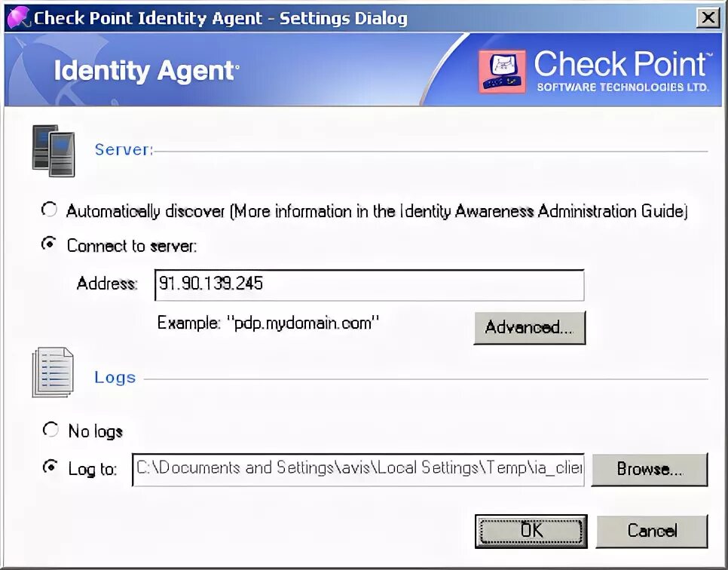Screen dimensions: 728x570
Task: Click the Address: label
Action: click(x=107, y=283)
